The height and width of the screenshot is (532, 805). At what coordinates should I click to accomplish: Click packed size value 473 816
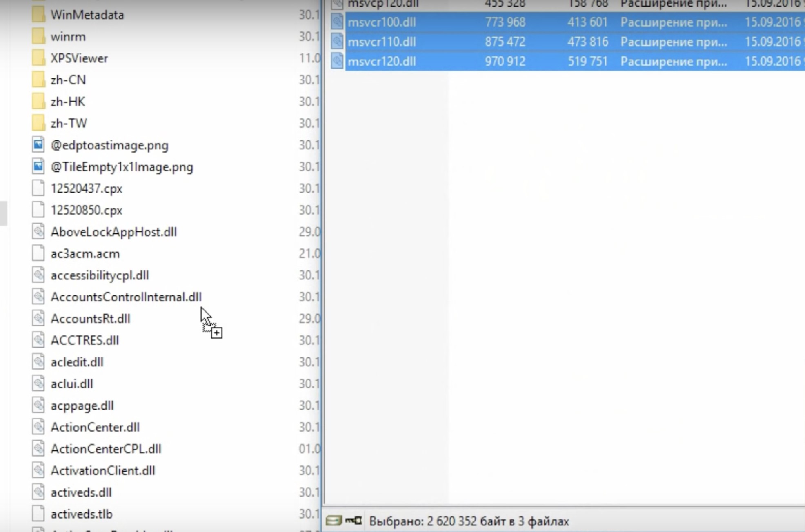point(587,42)
